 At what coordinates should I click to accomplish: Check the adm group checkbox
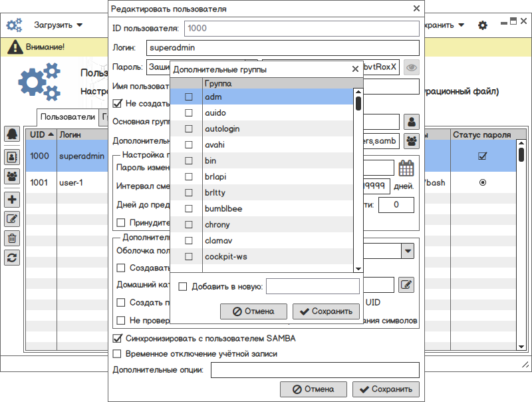(189, 97)
